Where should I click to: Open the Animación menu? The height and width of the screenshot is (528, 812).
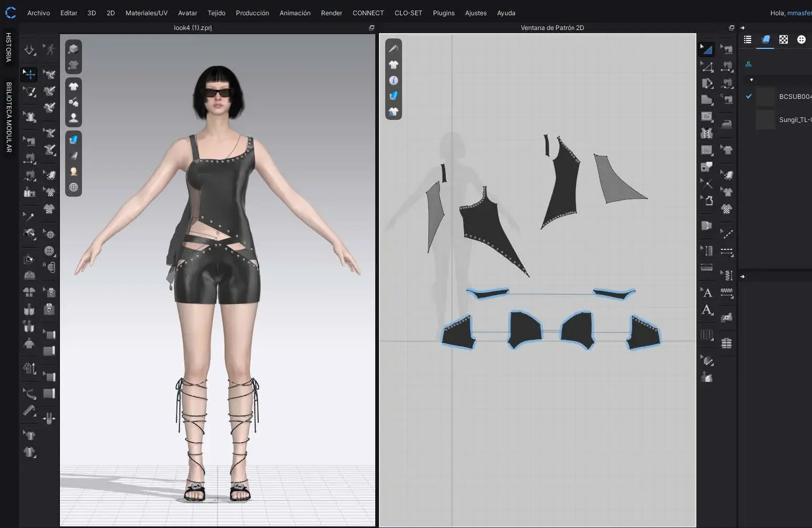click(295, 13)
